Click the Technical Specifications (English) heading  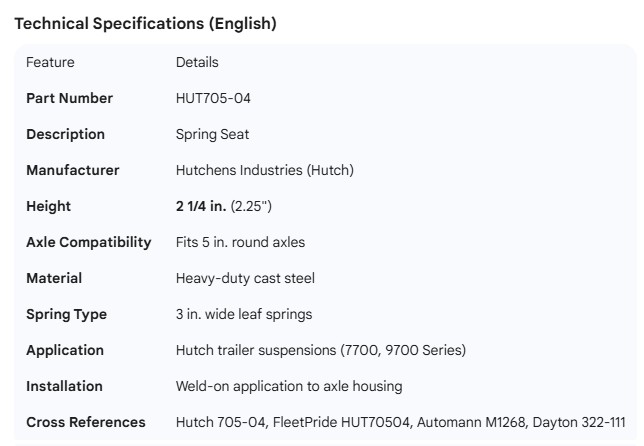point(145,24)
